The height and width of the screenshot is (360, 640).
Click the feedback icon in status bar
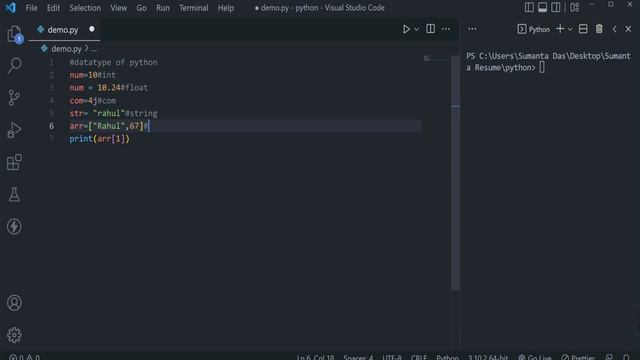[609, 357]
